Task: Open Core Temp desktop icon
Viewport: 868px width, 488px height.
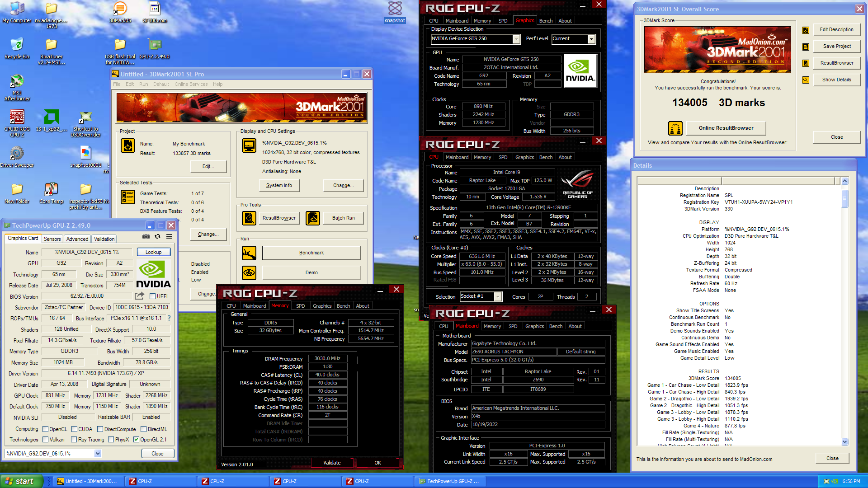Action: [51, 193]
